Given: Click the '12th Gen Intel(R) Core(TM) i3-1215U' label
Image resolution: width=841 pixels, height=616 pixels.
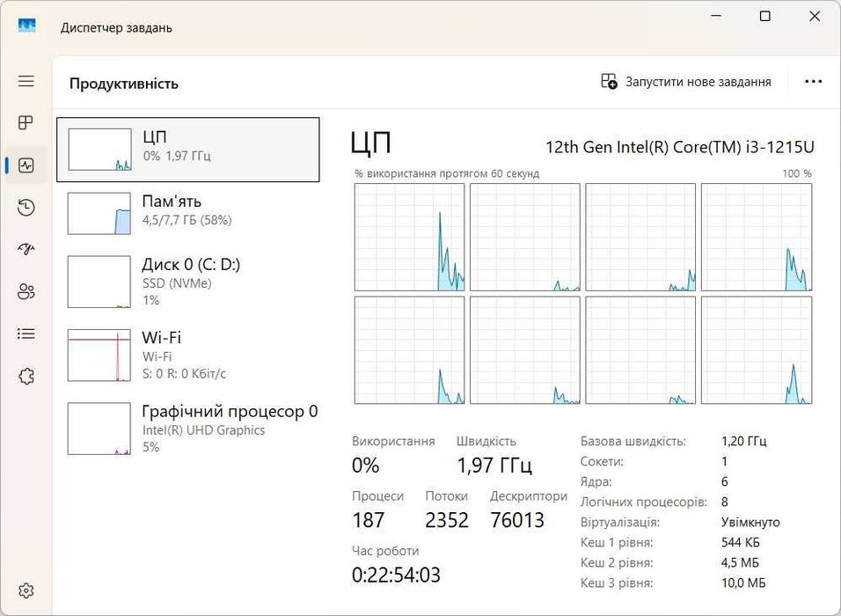Looking at the screenshot, I should [x=679, y=146].
